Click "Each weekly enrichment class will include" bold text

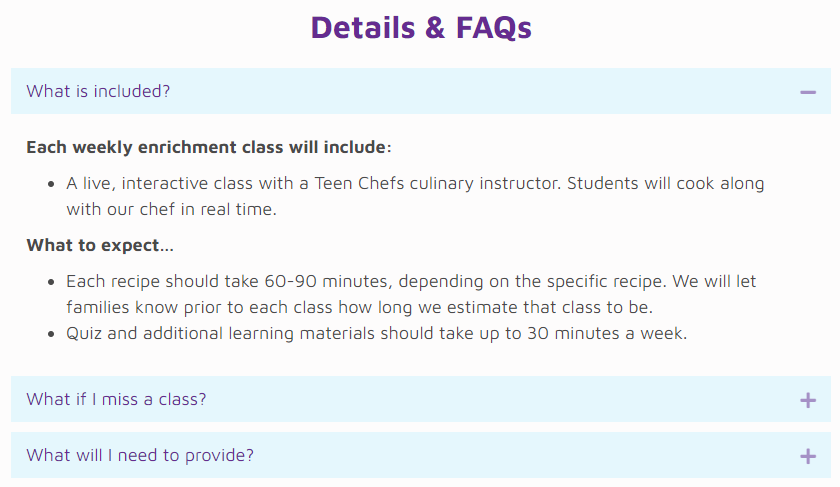pyautogui.click(x=205, y=148)
